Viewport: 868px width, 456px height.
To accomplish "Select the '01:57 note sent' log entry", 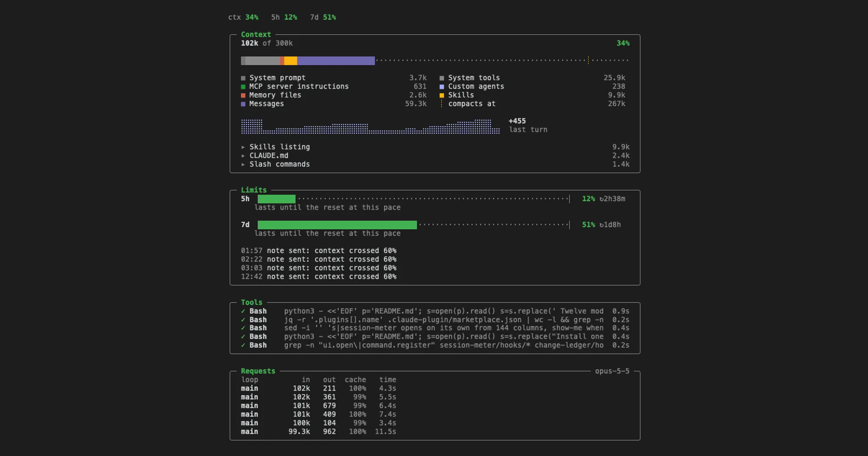I will point(319,251).
